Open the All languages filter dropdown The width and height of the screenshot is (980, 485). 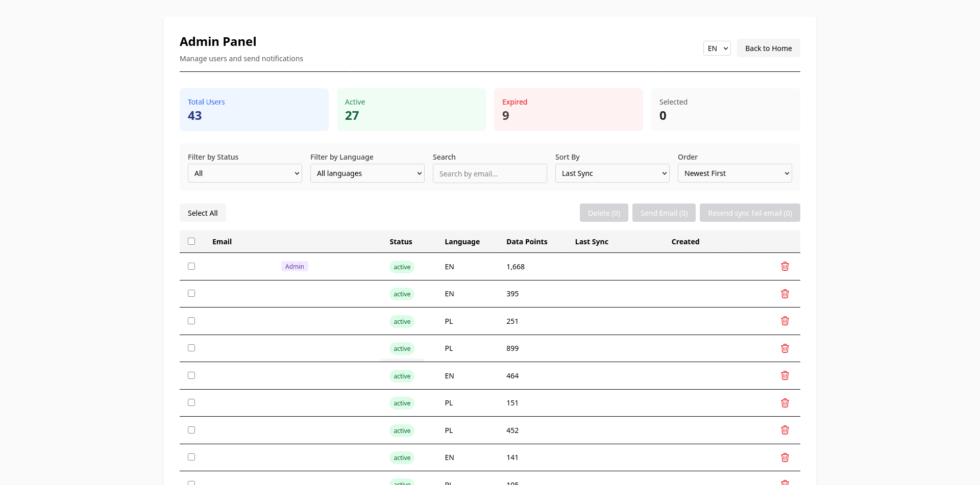[367, 173]
